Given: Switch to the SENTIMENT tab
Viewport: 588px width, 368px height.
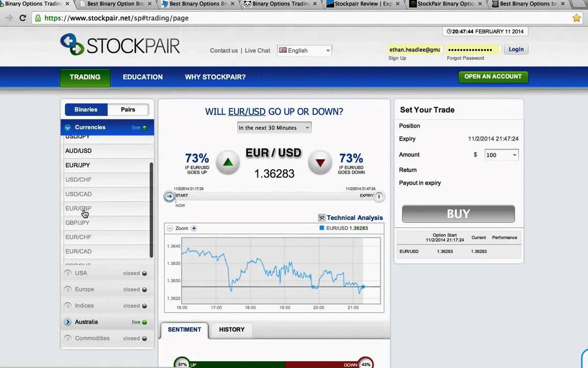Looking at the screenshot, I should [184, 330].
